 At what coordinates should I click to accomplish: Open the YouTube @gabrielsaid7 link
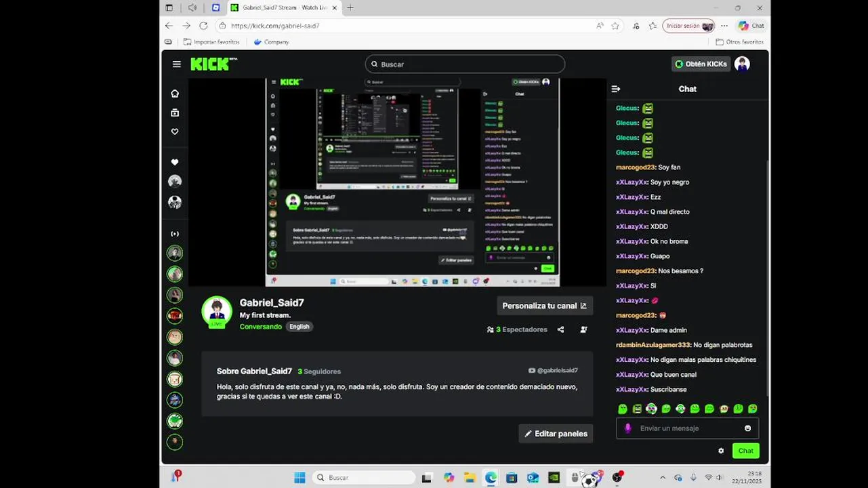pos(553,371)
